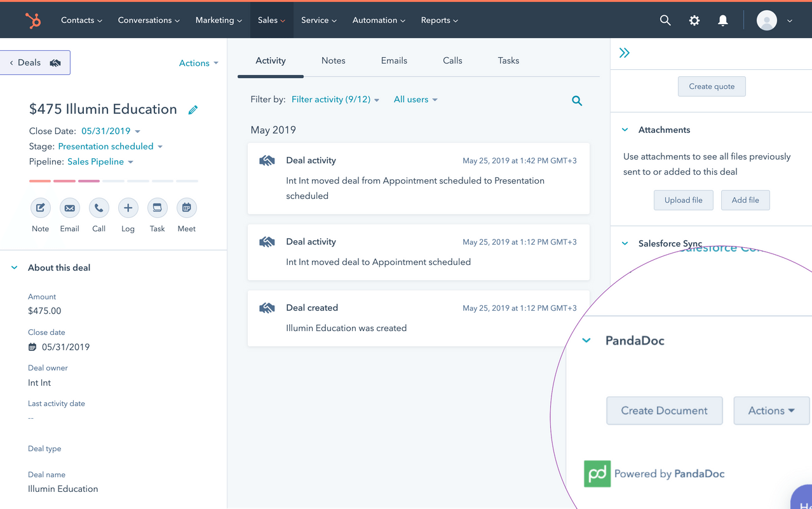Open Filter activity (9/12) dropdown
Viewport: 812px width, 509px height.
click(x=335, y=100)
